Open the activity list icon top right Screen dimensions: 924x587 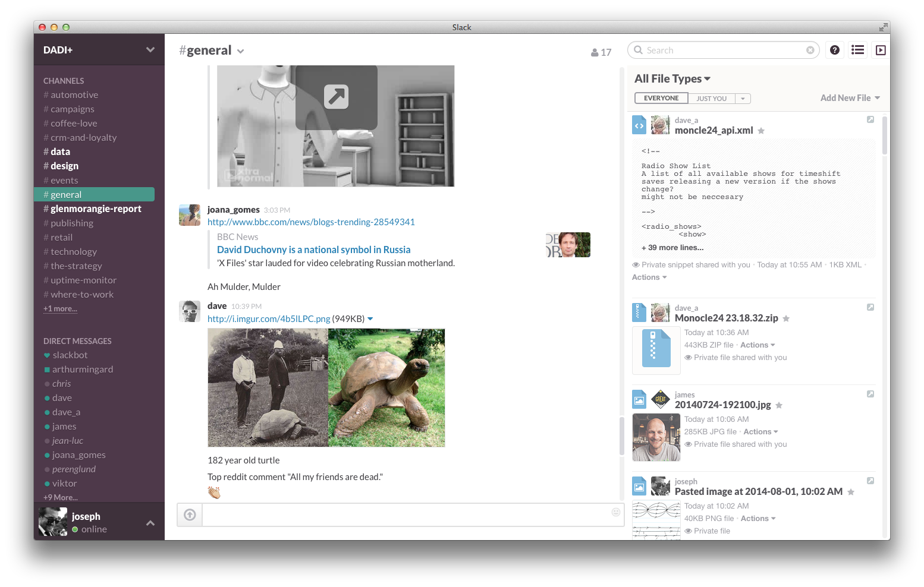tap(857, 50)
